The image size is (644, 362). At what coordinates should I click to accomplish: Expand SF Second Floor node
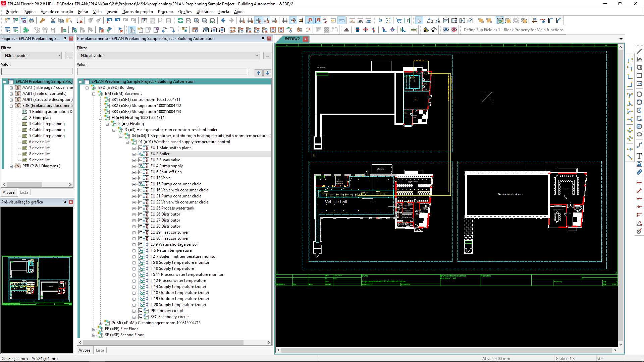[94, 335]
